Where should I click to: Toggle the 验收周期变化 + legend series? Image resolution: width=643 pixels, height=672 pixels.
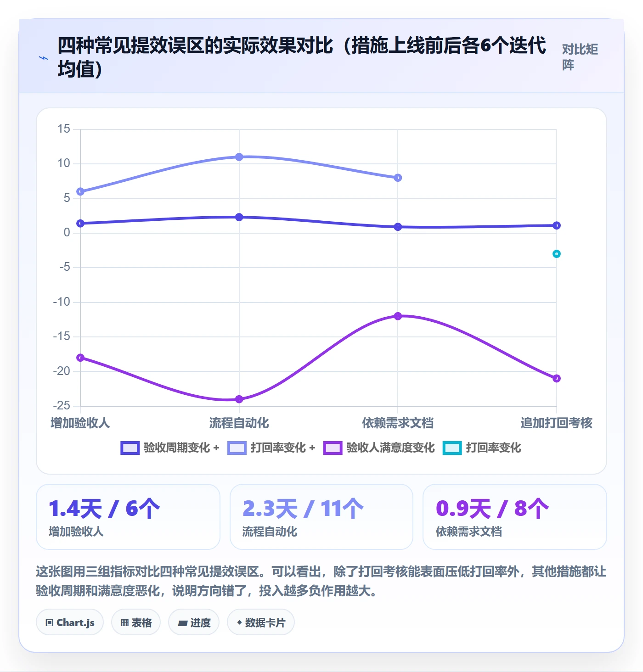point(170,448)
